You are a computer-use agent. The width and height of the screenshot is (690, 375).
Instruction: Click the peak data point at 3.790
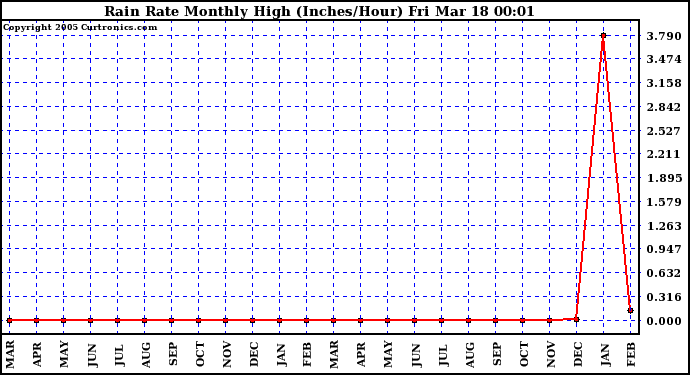click(603, 36)
